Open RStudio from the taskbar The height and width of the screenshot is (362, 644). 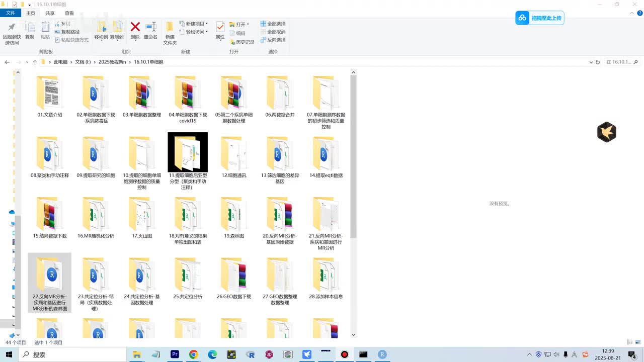coord(382,354)
